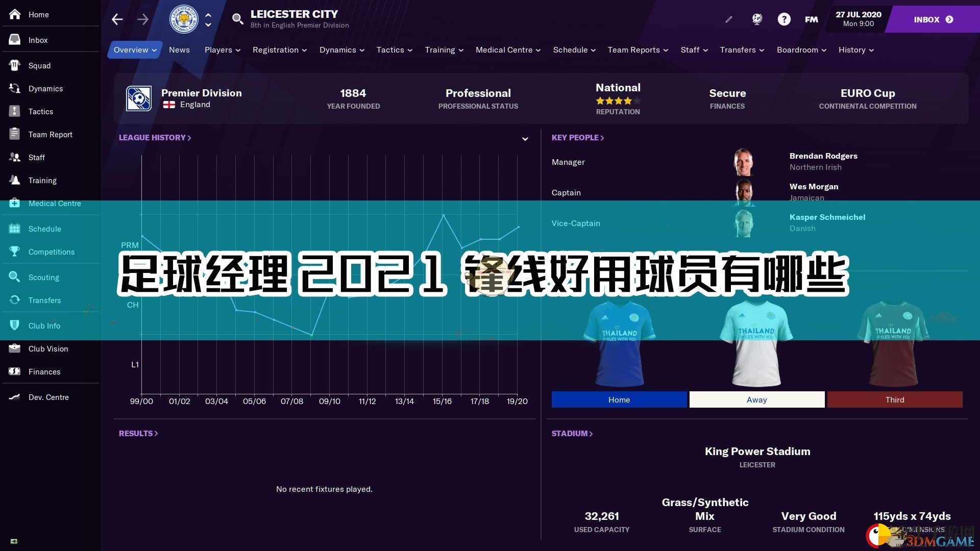Click the Transfers arrows icon
The width and height of the screenshot is (980, 551).
point(15,300)
